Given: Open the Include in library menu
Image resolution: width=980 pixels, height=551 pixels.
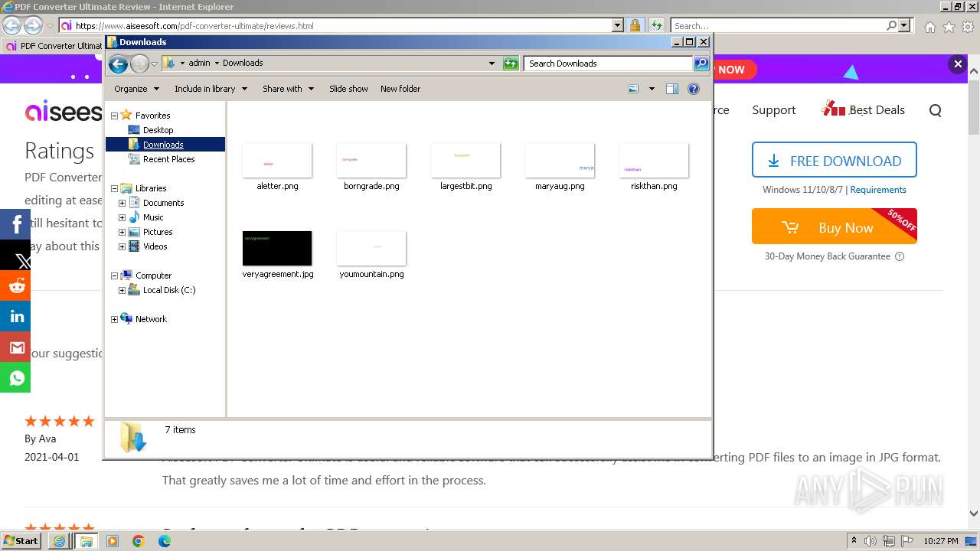Looking at the screenshot, I should point(211,89).
